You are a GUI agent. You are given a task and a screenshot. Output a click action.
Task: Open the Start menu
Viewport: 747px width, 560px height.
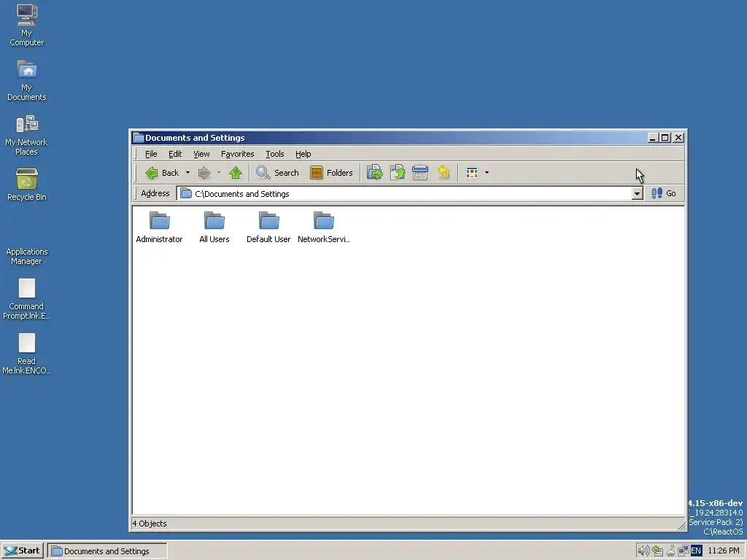(23, 551)
